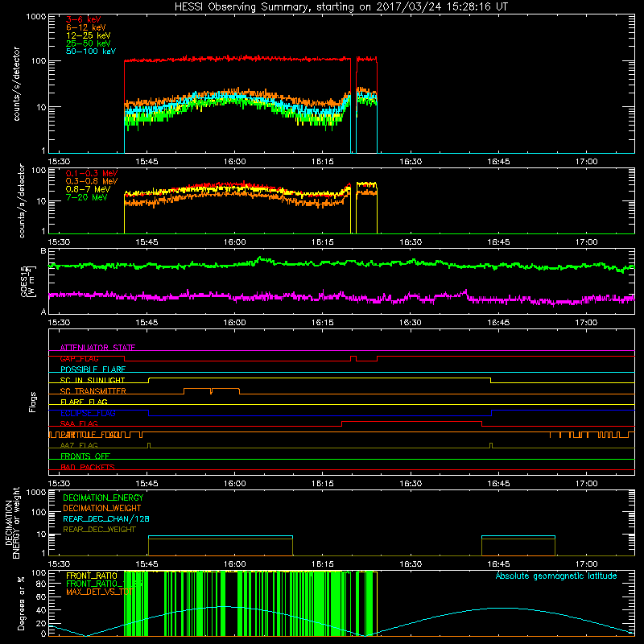Click the 7-20 MeV legend label
The width and height of the screenshot is (644, 644).
pos(87,197)
